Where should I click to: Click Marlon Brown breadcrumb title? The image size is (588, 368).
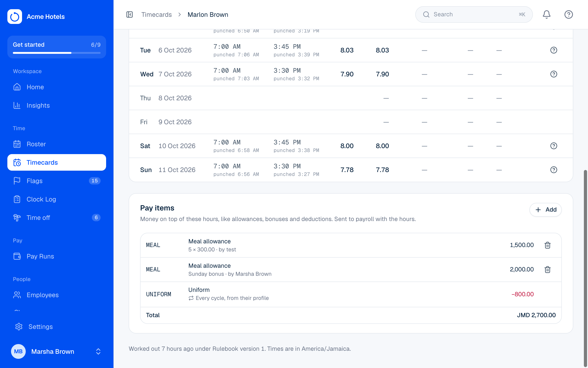(x=208, y=14)
